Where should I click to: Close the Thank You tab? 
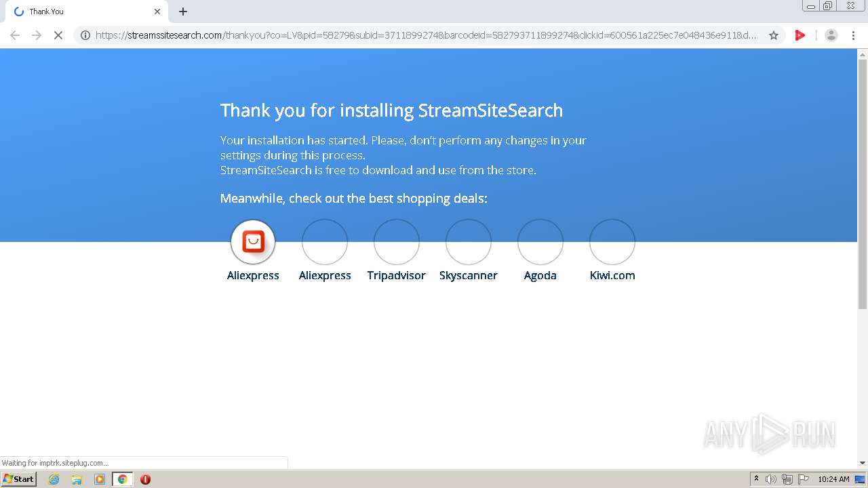pyautogui.click(x=157, y=12)
